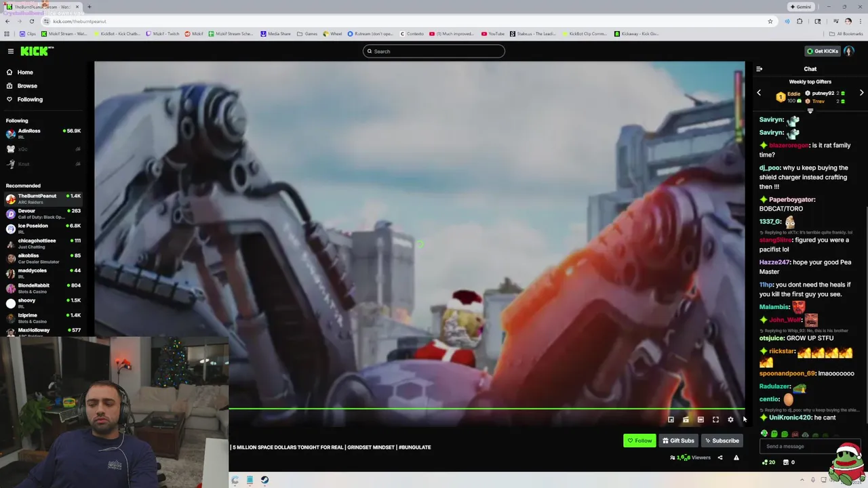Image resolution: width=868 pixels, height=488 pixels.
Task: Open the user profile avatar at top right
Action: [x=848, y=51]
